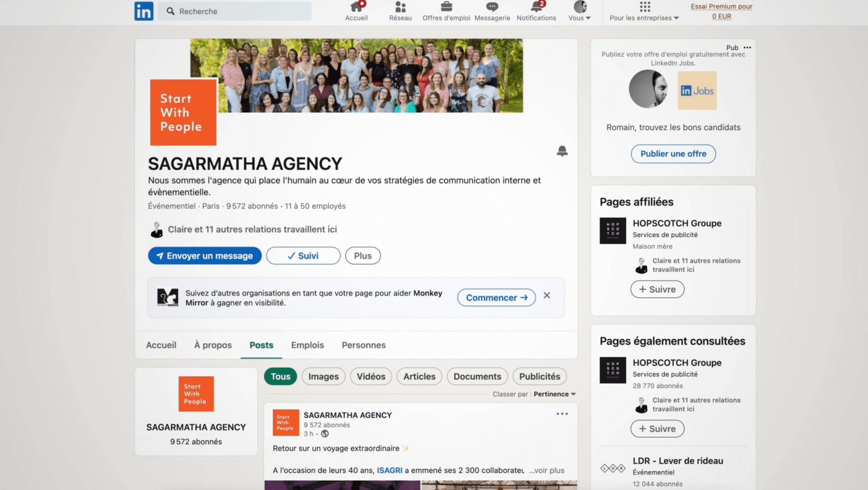Viewport: 868px width, 490px height.
Task: Open HOPSCOTCH Groupe logo in Pages affiliées
Action: [x=613, y=231]
